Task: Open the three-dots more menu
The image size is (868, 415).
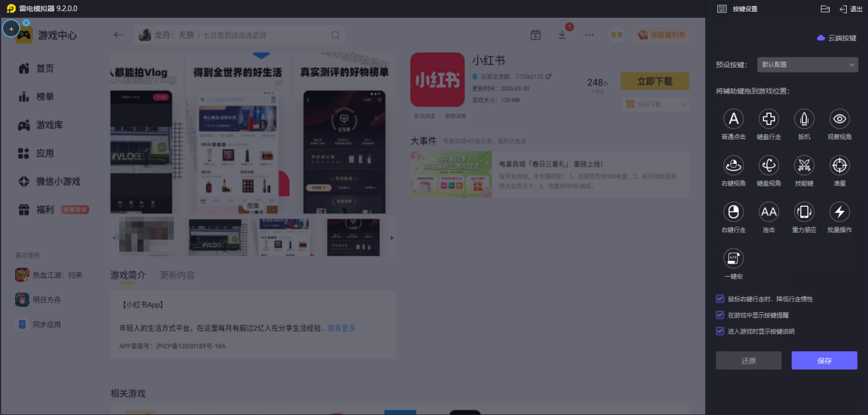Action: coord(589,35)
